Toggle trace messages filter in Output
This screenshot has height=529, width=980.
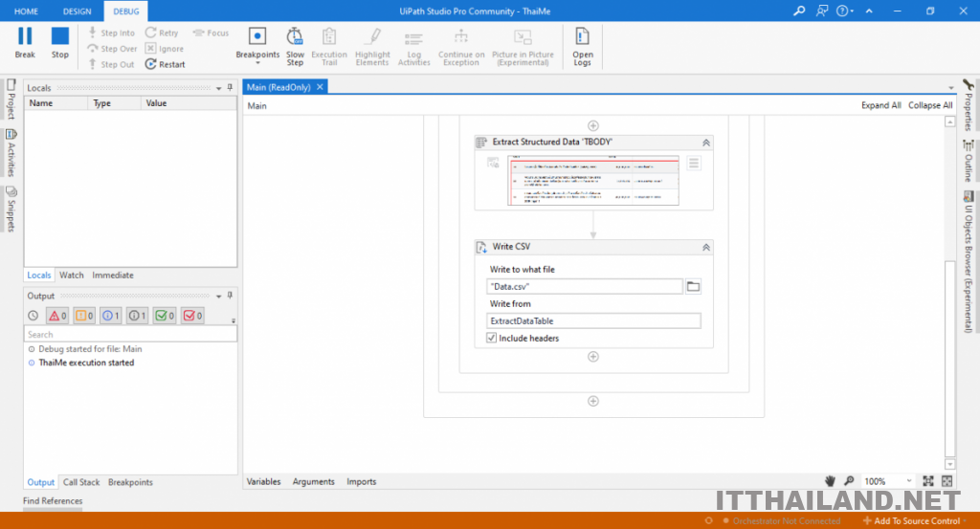pyautogui.click(x=137, y=316)
